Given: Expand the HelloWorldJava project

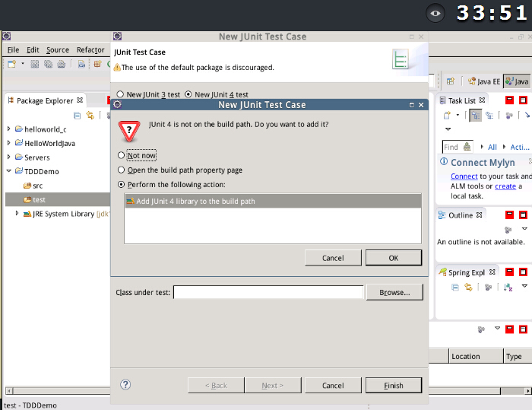Looking at the screenshot, I should [x=9, y=143].
